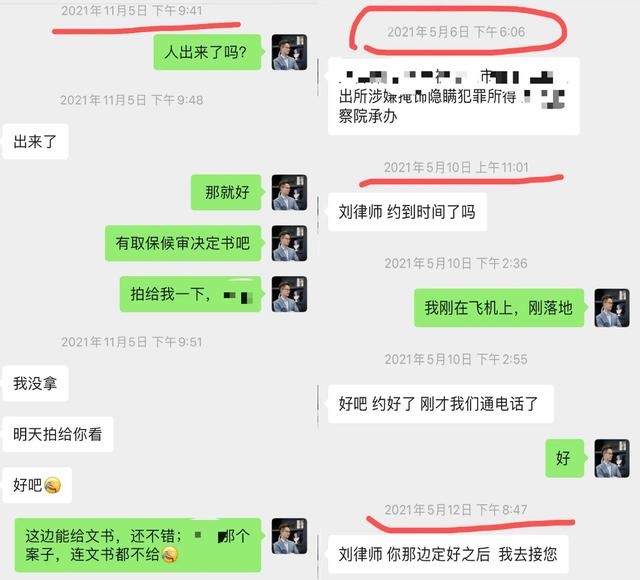The image size is (640, 580).
Task: Select the '我没拿' message bubble
Action: coord(35,383)
